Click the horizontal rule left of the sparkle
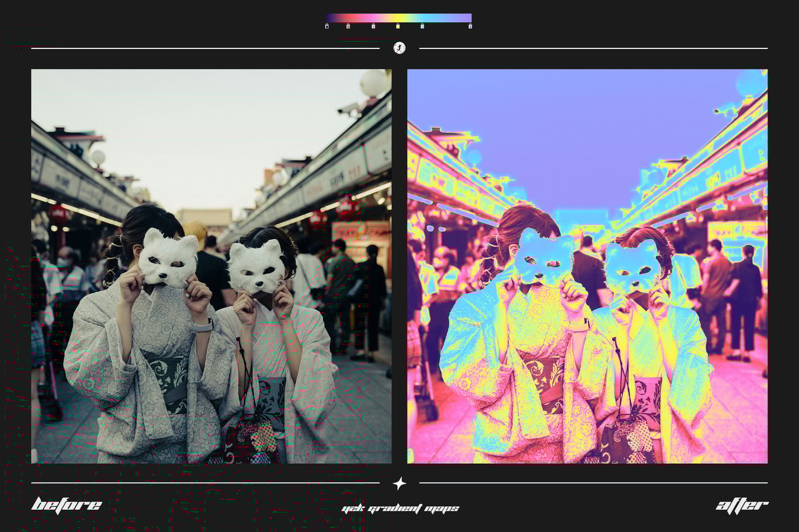This screenshot has width=799, height=532. (x=204, y=482)
